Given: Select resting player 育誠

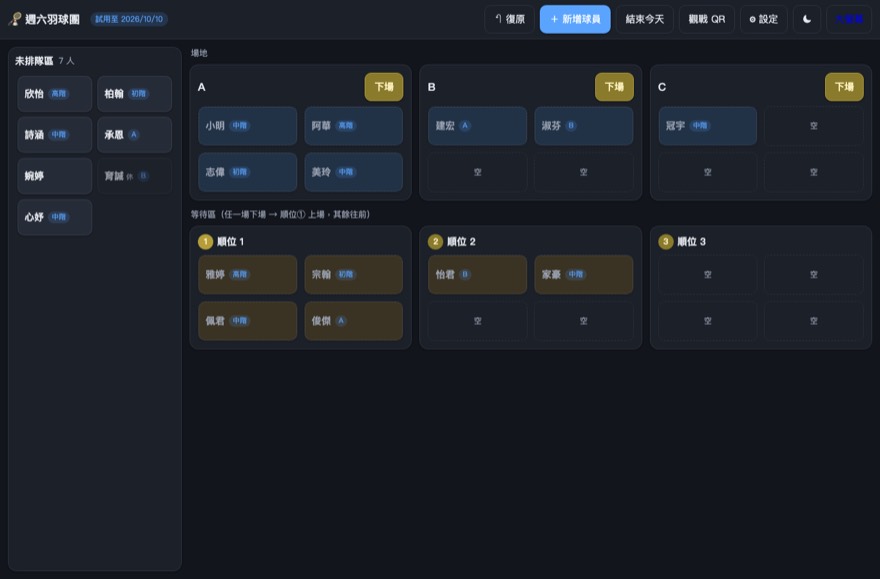Looking at the screenshot, I should [134, 176].
